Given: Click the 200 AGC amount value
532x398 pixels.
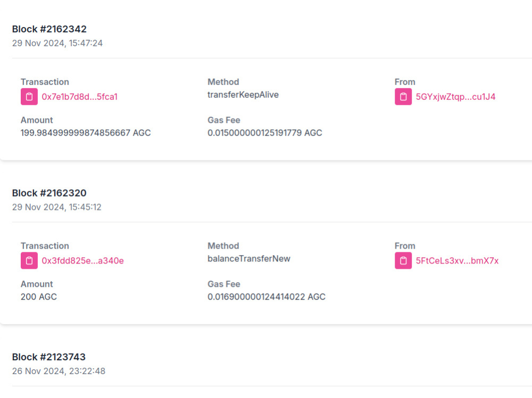Looking at the screenshot, I should (x=38, y=297).
